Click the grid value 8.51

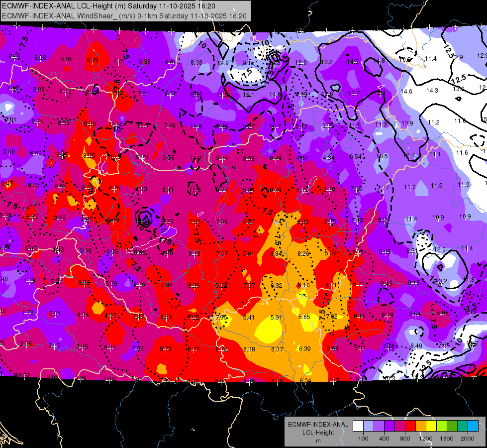[x=412, y=250]
